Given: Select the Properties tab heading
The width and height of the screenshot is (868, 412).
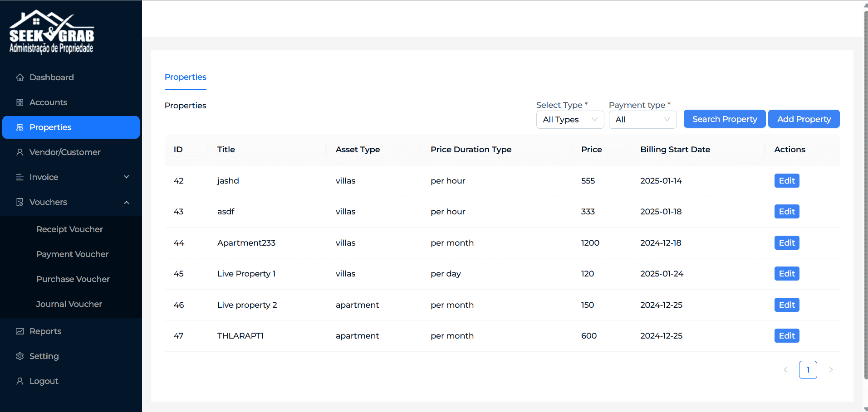Looking at the screenshot, I should click(185, 77).
